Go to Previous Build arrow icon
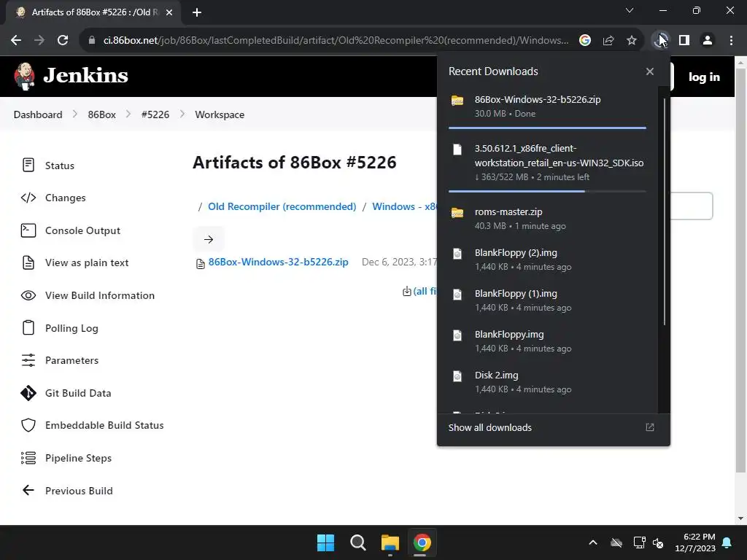 coord(28,491)
